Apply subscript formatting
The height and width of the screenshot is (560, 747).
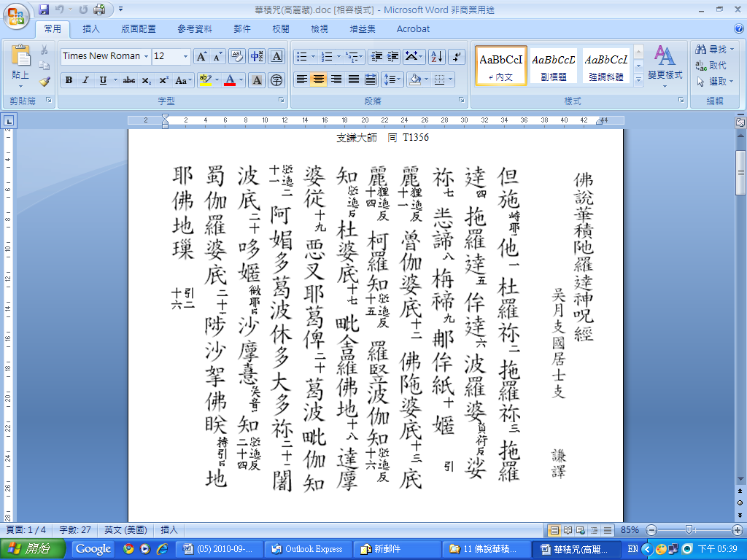(147, 80)
